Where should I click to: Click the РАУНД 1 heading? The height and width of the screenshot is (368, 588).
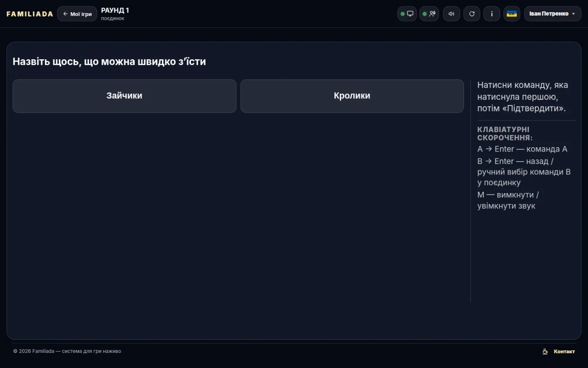point(115,11)
